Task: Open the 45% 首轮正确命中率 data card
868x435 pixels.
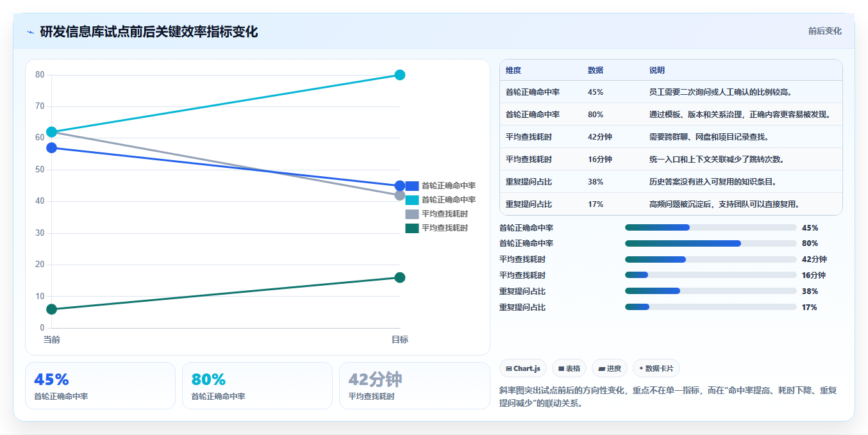Action: pyautogui.click(x=100, y=386)
